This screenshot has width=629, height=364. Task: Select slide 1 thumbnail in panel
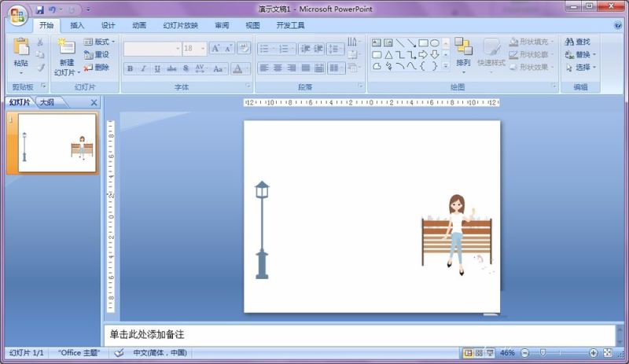pyautogui.click(x=53, y=142)
